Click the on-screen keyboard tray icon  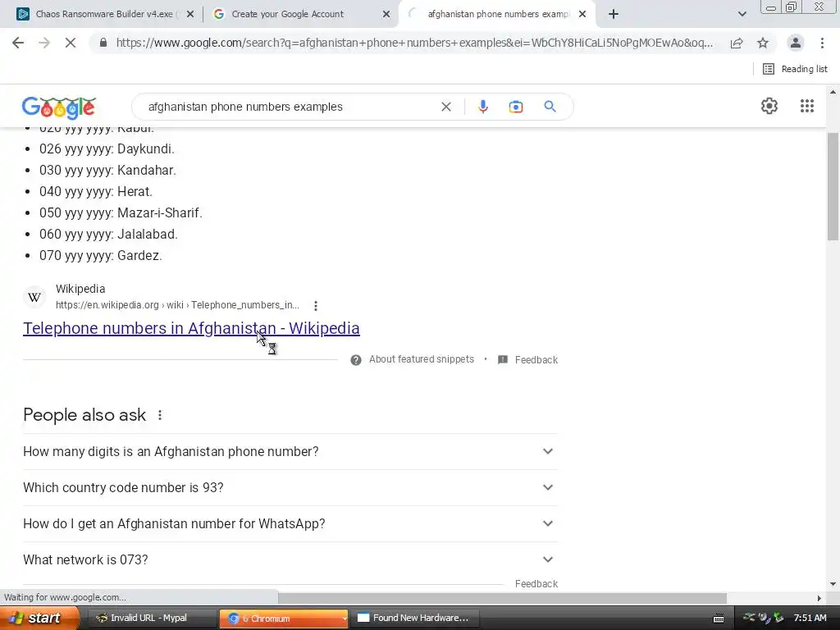coord(719,619)
